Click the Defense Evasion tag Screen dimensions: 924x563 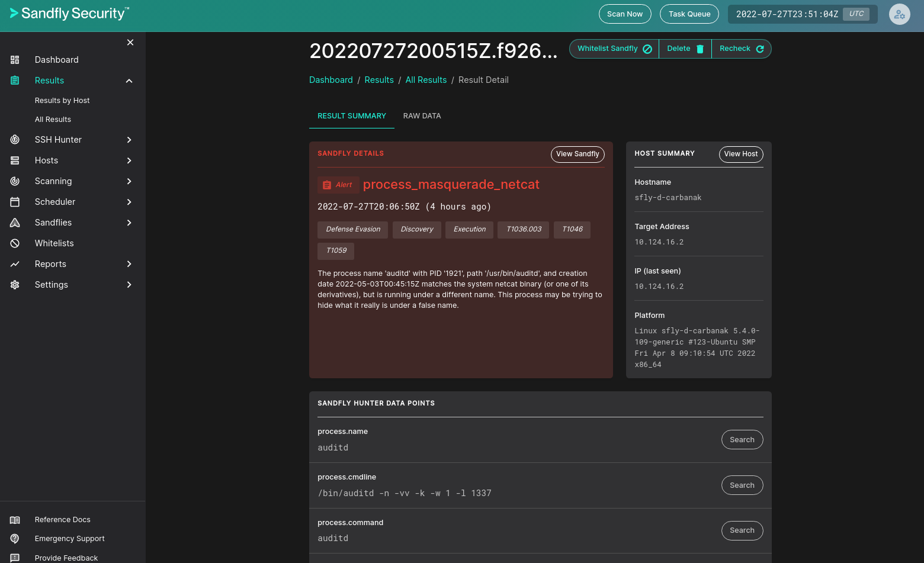point(353,230)
